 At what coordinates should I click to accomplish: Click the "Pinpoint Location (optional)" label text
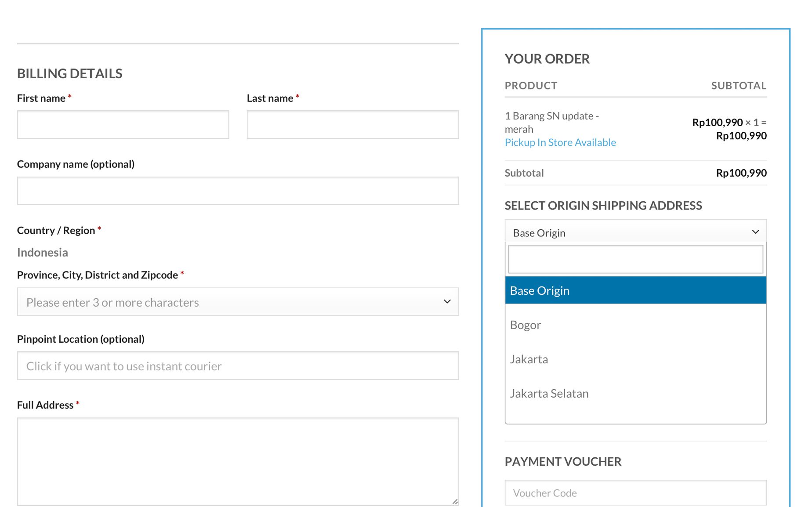pyautogui.click(x=81, y=339)
